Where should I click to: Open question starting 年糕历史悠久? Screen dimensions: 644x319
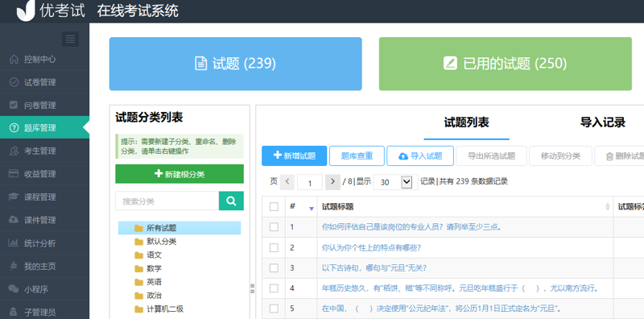click(x=460, y=288)
